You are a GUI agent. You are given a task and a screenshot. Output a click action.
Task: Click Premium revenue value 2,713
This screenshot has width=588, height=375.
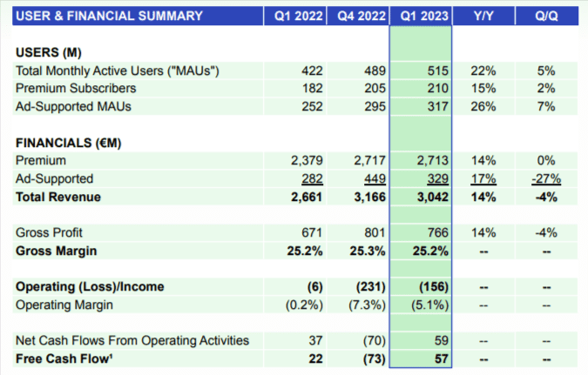(433, 161)
